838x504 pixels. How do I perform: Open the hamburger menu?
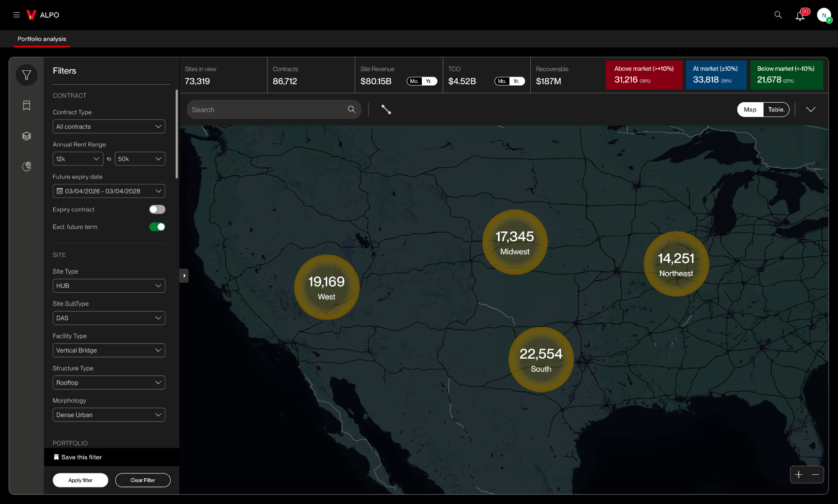click(16, 15)
